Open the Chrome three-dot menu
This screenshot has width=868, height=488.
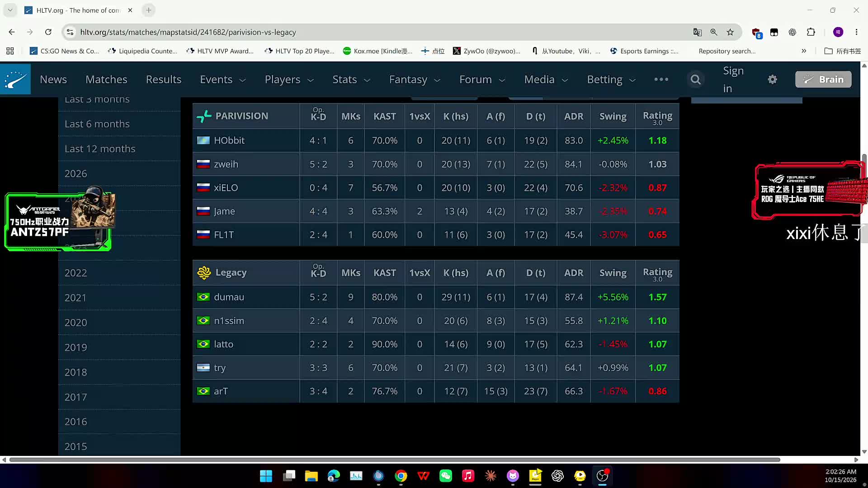click(856, 32)
